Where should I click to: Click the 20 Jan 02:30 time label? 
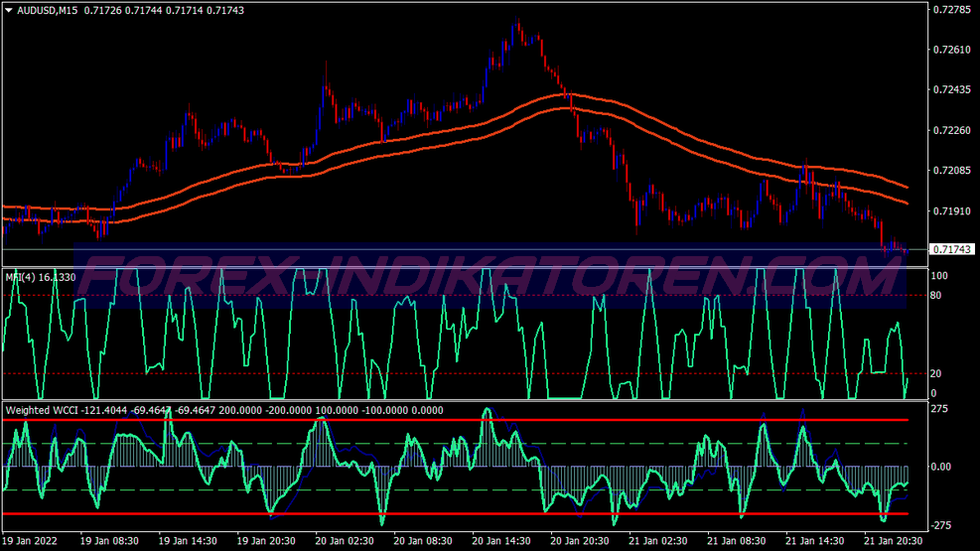[345, 541]
